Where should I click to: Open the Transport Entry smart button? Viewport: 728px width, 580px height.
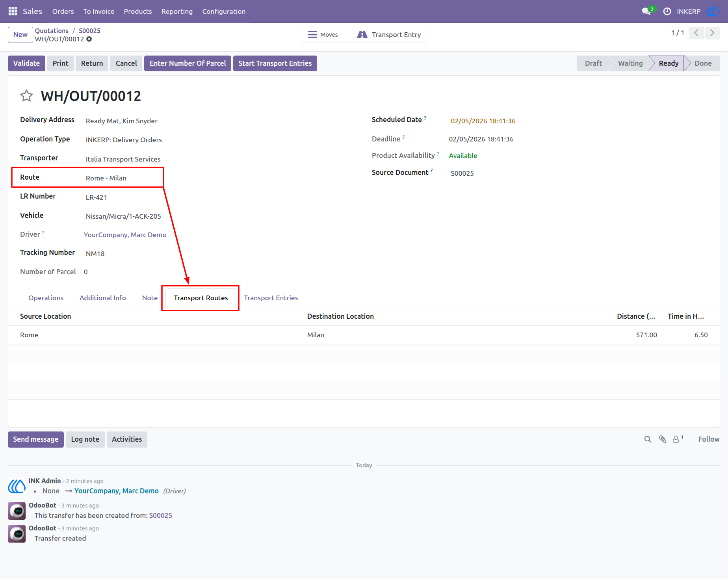(390, 35)
